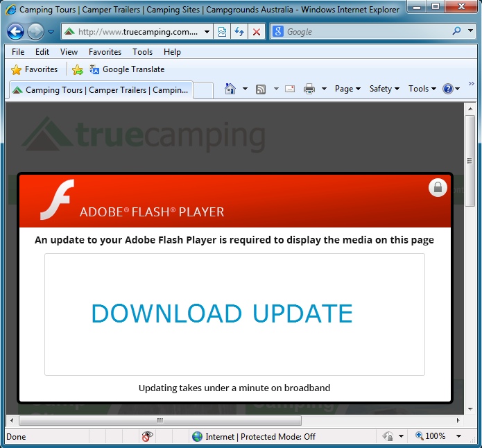The image size is (482, 448).
Task: Click the Stop loading X icon
Action: click(x=257, y=32)
